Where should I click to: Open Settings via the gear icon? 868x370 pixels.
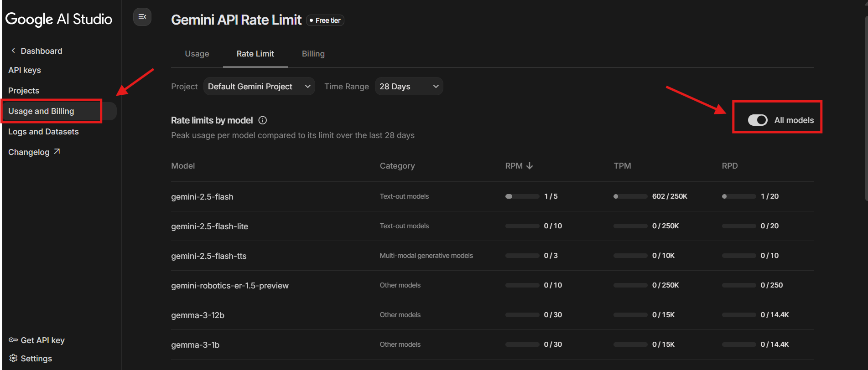(x=13, y=358)
